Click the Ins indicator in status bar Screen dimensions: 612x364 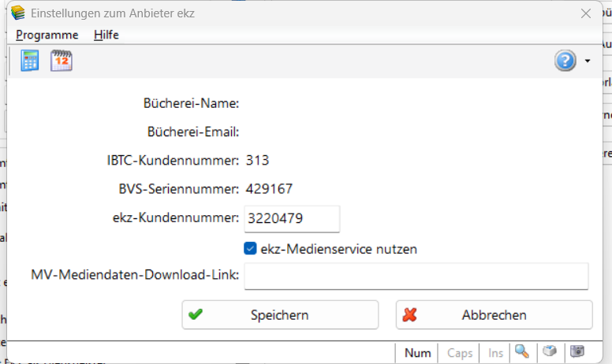[495, 353]
